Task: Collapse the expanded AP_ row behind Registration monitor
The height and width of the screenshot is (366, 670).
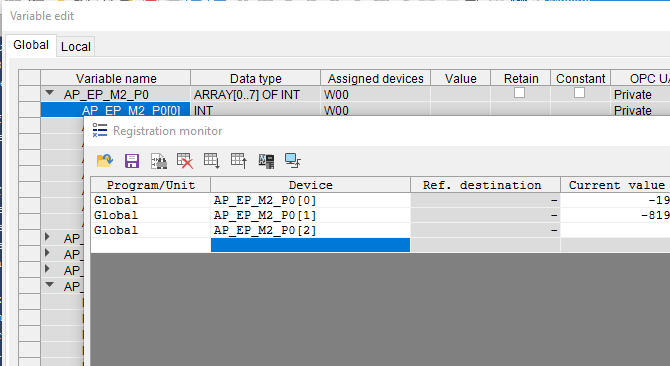Action: [50, 285]
